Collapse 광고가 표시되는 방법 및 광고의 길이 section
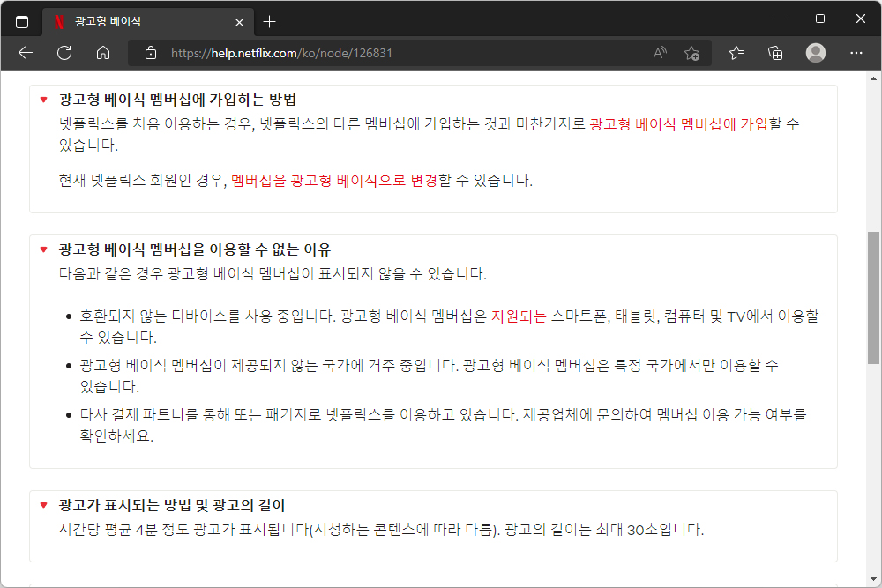 coord(43,505)
